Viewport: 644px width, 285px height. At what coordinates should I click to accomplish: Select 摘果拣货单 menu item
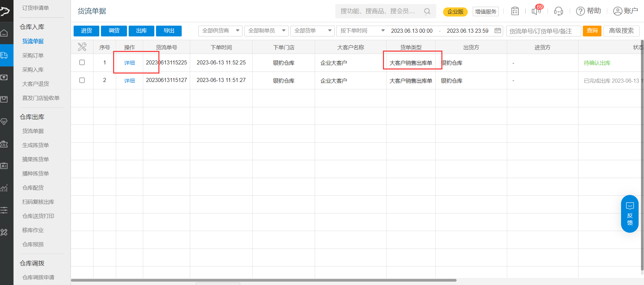35,159
